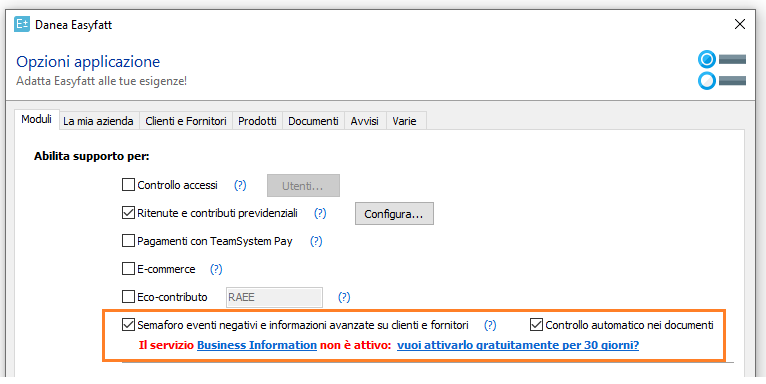Screen dimensions: 766x384
Task: Enable Pagamenti con TeamSystem Pay
Action: [x=128, y=241]
